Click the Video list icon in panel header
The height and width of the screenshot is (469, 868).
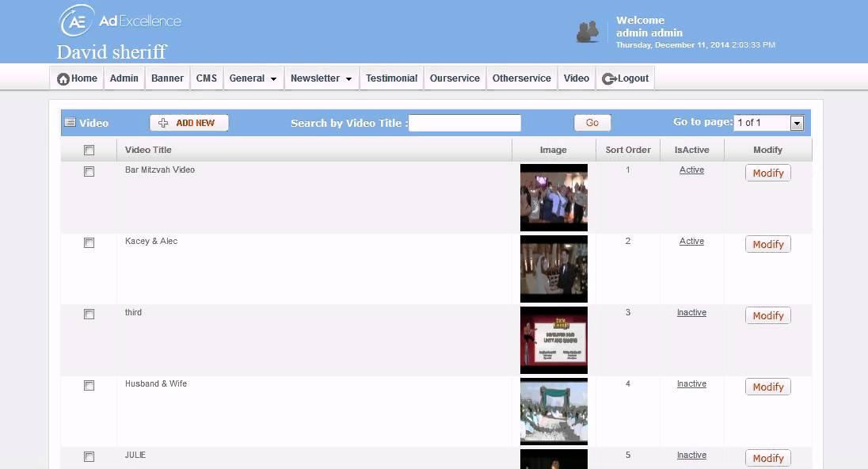pyautogui.click(x=70, y=122)
